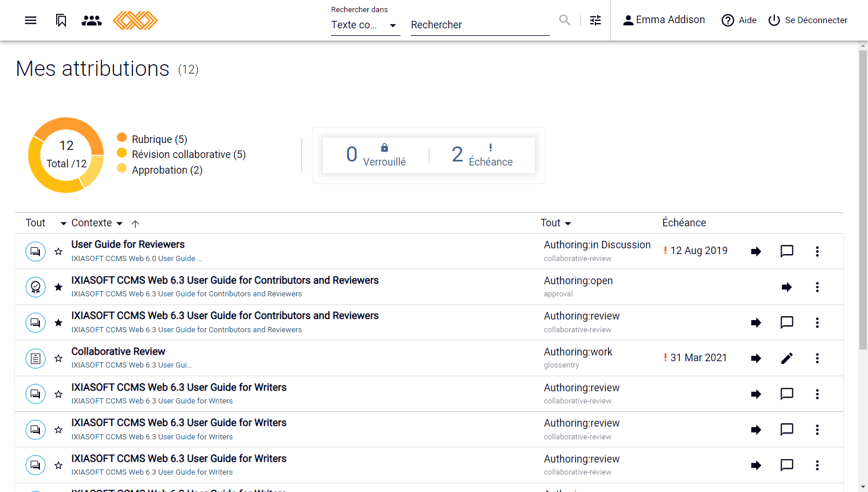This screenshot has width=868, height=492.
Task: Toggle star for Collaborative Review row
Action: tap(58, 358)
